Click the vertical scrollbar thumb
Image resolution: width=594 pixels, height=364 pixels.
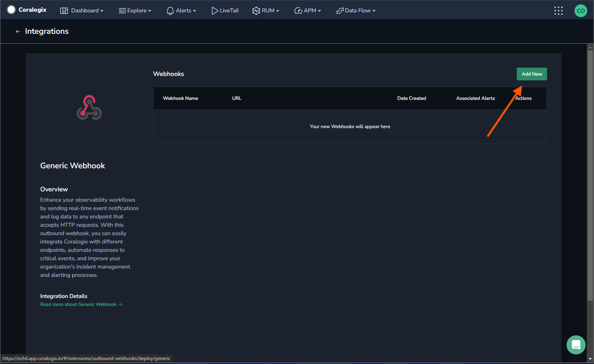590,175
